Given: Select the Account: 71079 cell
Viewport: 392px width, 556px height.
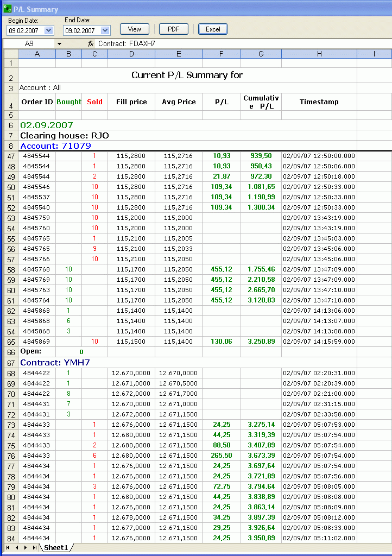Looking at the screenshot, I should coord(55,146).
